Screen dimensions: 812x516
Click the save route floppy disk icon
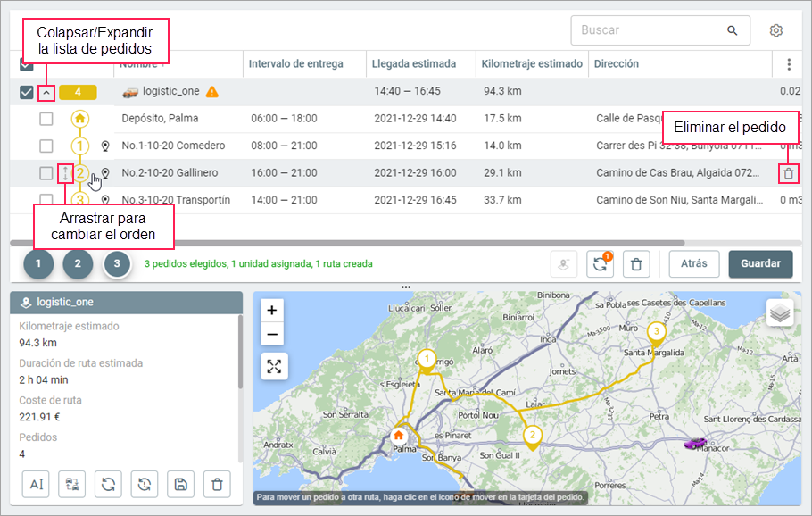(x=181, y=484)
